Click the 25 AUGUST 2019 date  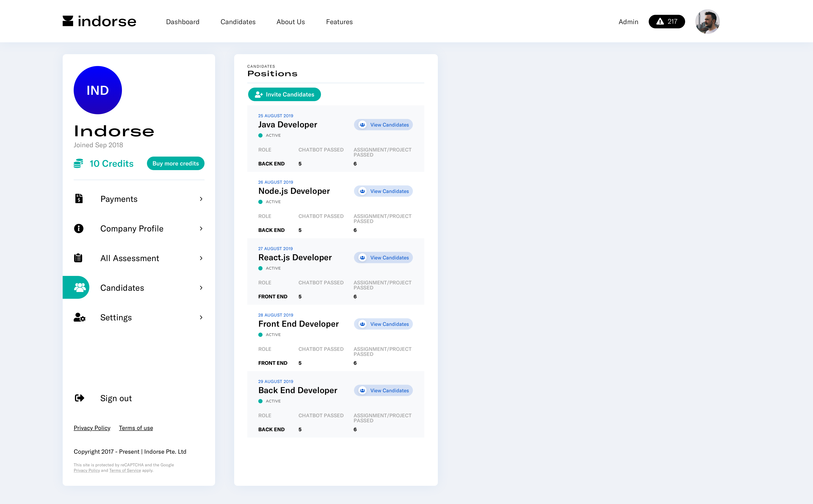[275, 116]
